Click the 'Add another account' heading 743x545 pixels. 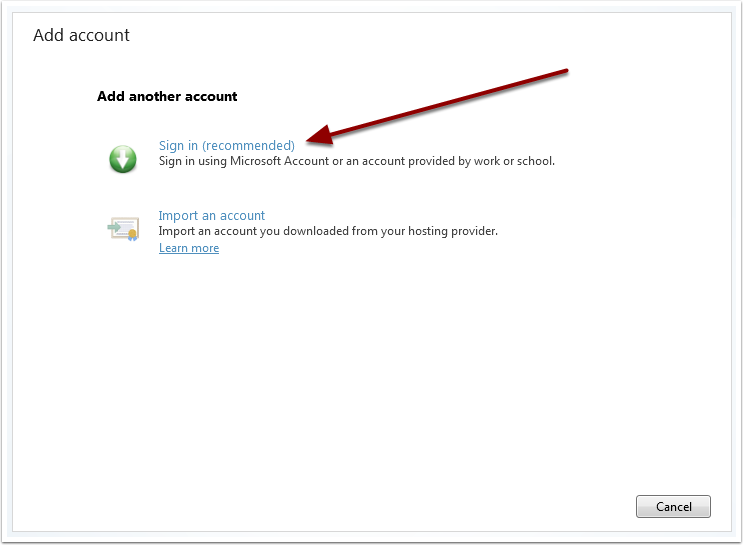[x=167, y=96]
